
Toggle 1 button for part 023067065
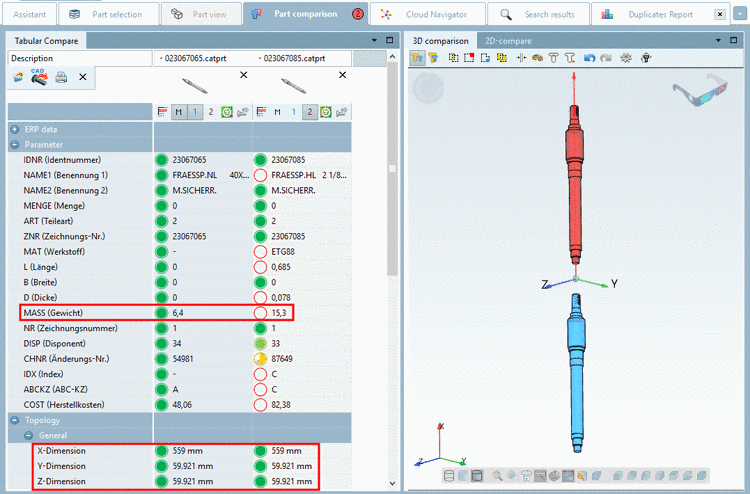tap(195, 112)
